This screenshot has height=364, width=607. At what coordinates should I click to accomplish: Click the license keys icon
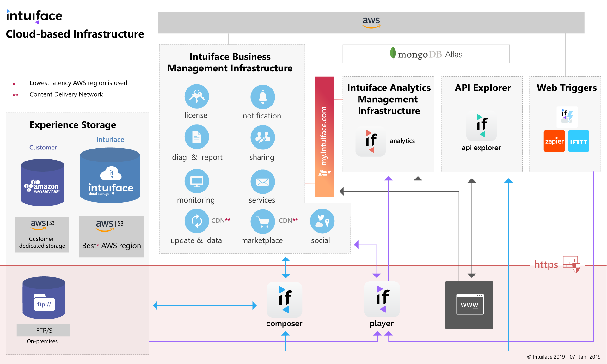click(x=197, y=96)
